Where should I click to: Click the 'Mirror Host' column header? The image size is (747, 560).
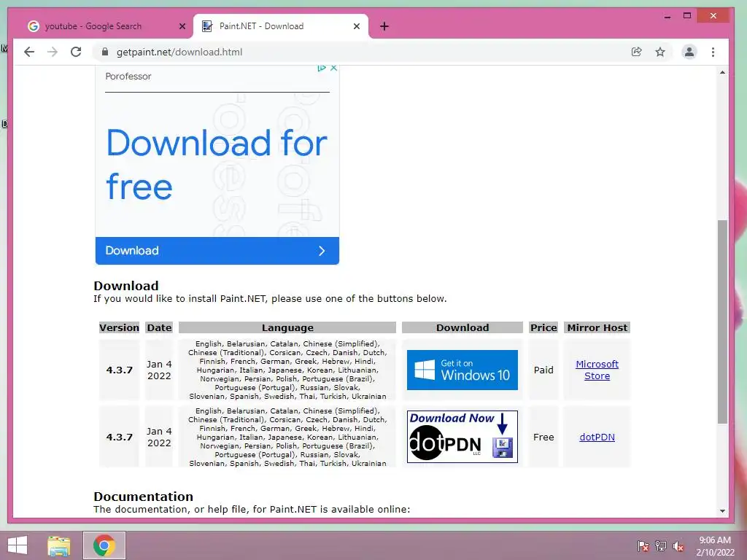tap(597, 327)
